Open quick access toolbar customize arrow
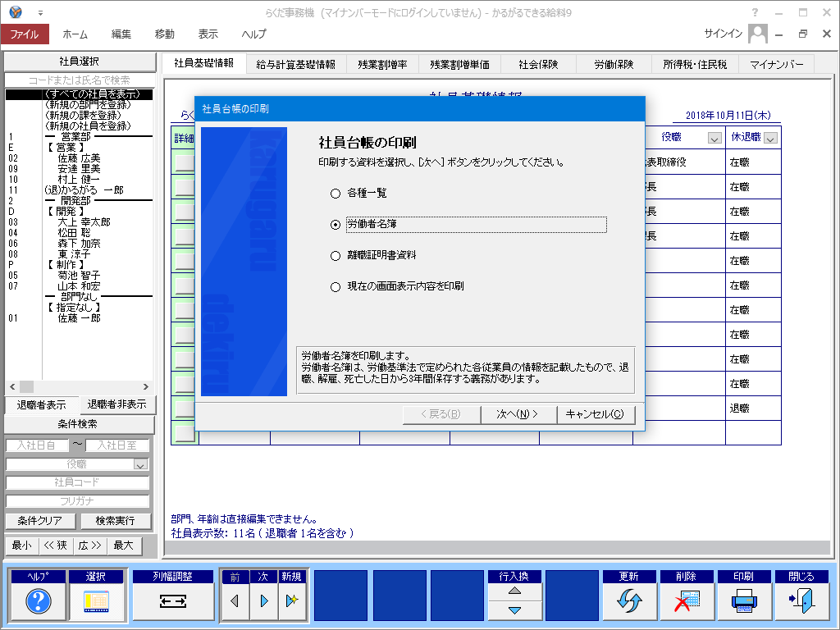 [x=41, y=12]
